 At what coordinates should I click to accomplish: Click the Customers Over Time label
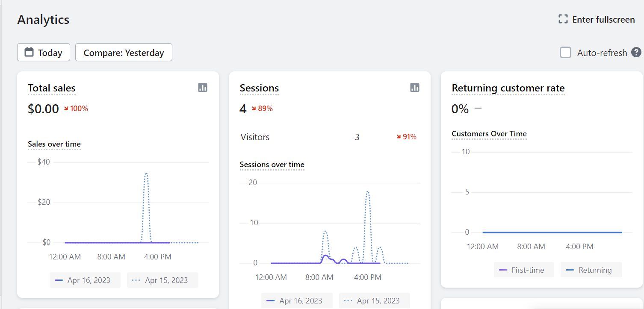(x=489, y=134)
